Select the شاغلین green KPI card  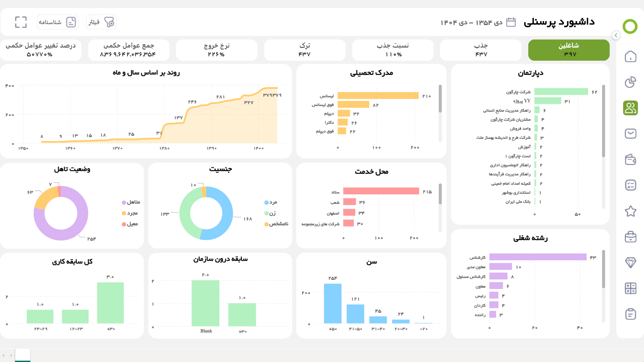(x=569, y=50)
